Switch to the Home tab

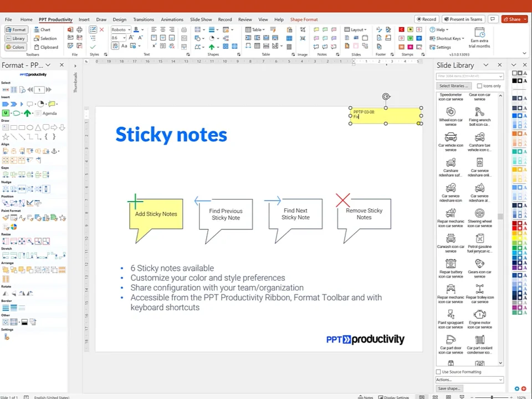pos(27,19)
